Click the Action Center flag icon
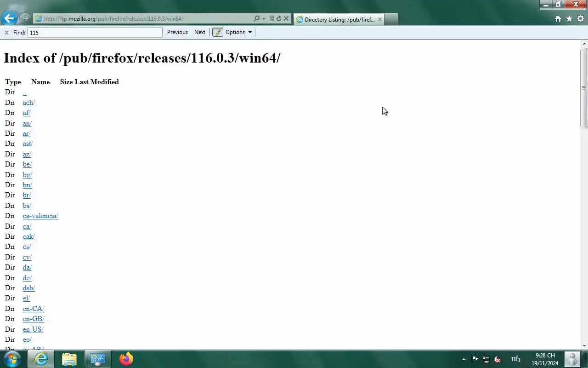 (475, 359)
